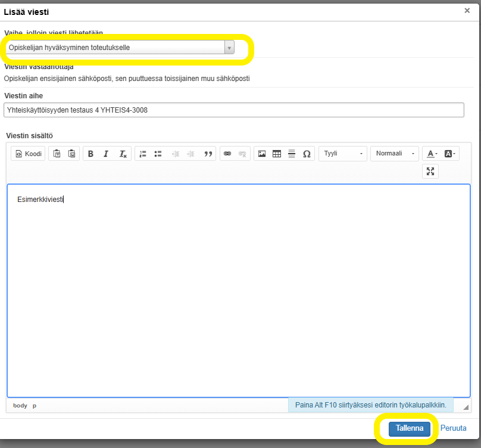The height and width of the screenshot is (448, 481).
Task: Open the special character (Omega) picker
Action: click(x=307, y=154)
